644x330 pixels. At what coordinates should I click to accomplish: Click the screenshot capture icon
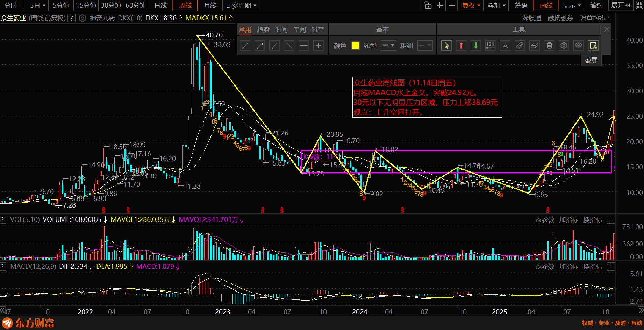pyautogui.click(x=593, y=45)
